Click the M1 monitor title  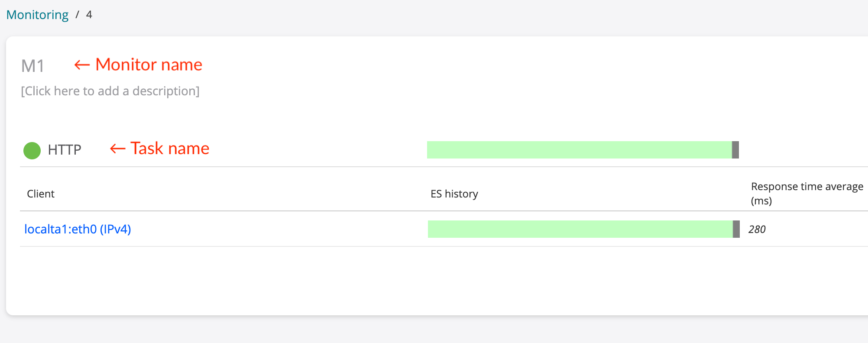click(x=33, y=66)
